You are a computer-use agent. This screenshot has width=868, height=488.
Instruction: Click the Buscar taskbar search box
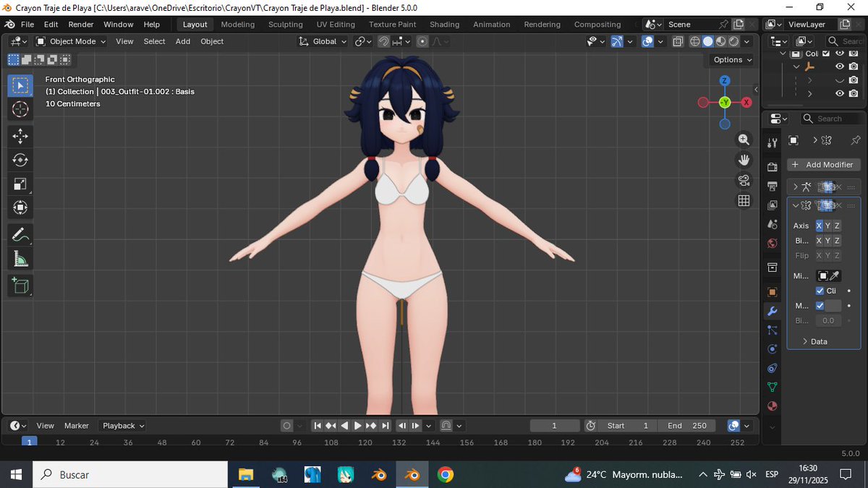point(130,475)
